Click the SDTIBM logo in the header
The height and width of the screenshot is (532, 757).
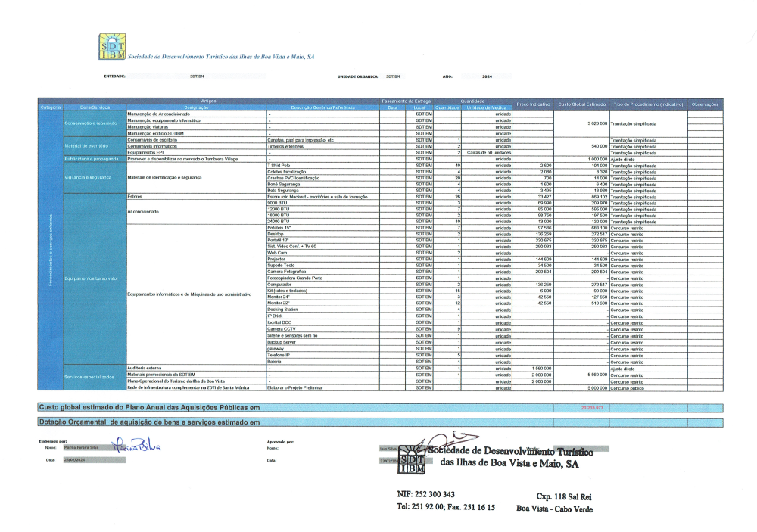(x=112, y=47)
